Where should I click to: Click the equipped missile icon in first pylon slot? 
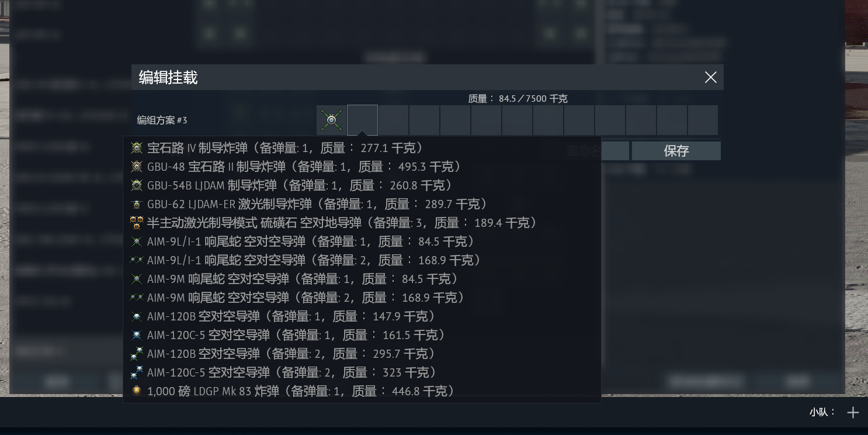[331, 120]
